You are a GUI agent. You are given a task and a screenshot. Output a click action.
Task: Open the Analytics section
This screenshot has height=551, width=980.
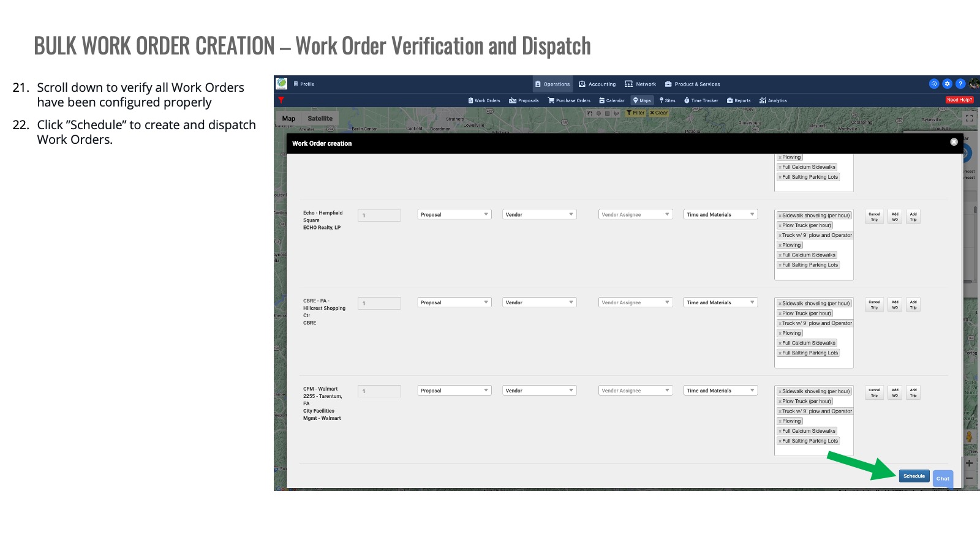click(773, 100)
